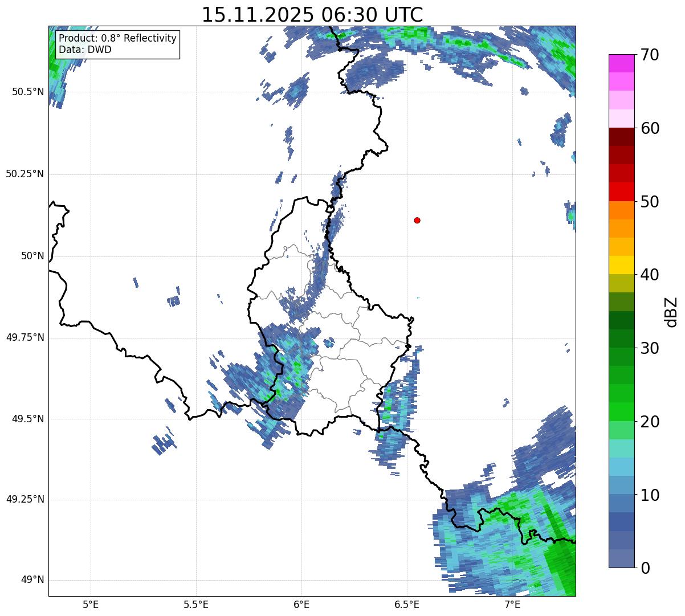Click the orange colorbar segment just below 50
The height and width of the screenshot is (616, 685).
(x=621, y=210)
